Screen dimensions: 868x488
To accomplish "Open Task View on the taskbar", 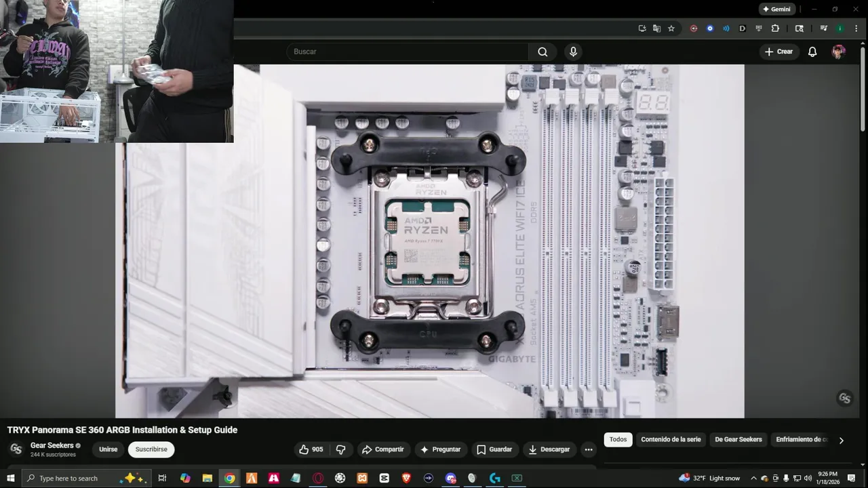I will (x=163, y=479).
